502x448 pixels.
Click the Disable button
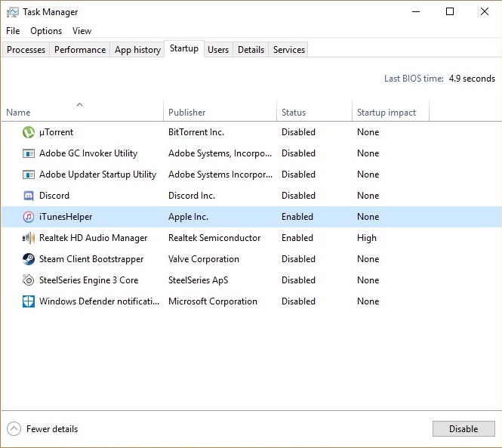point(464,429)
